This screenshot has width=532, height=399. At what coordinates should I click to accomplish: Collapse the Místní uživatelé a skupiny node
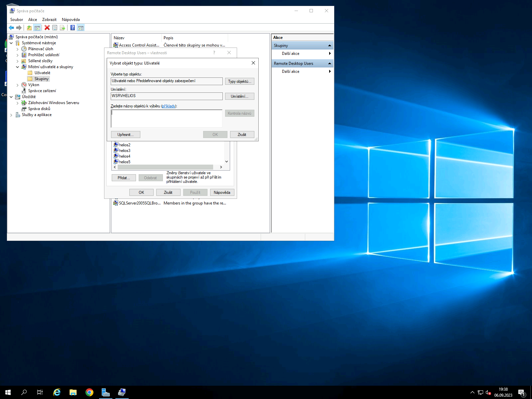click(x=18, y=67)
